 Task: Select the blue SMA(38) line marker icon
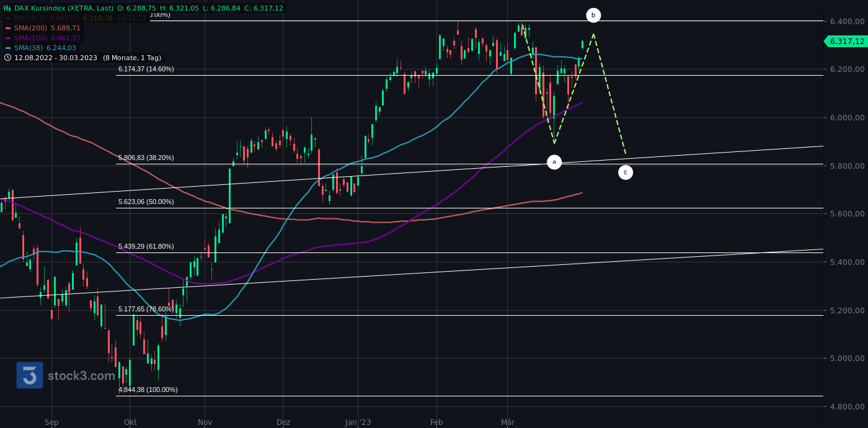click(7, 48)
